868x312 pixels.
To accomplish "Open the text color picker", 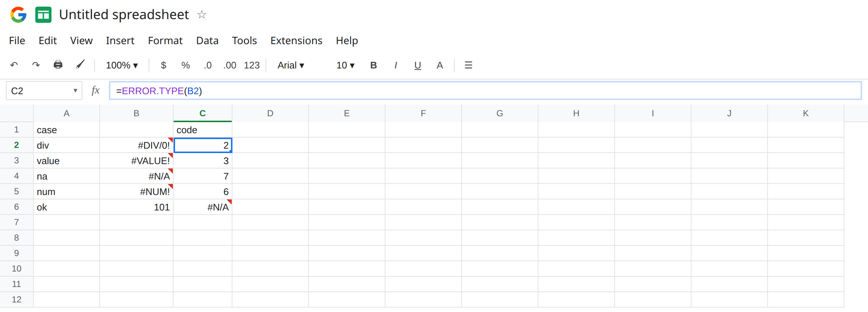I will pos(440,65).
